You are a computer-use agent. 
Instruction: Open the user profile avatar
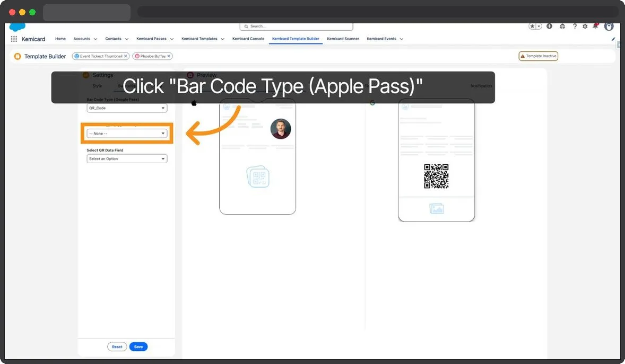pos(609,26)
